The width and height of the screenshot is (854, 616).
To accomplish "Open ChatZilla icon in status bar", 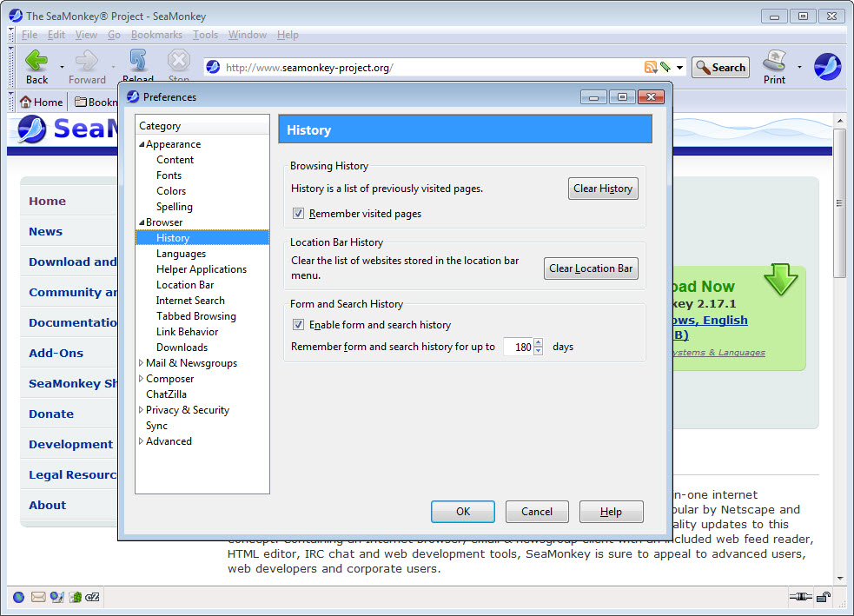I will (x=93, y=597).
